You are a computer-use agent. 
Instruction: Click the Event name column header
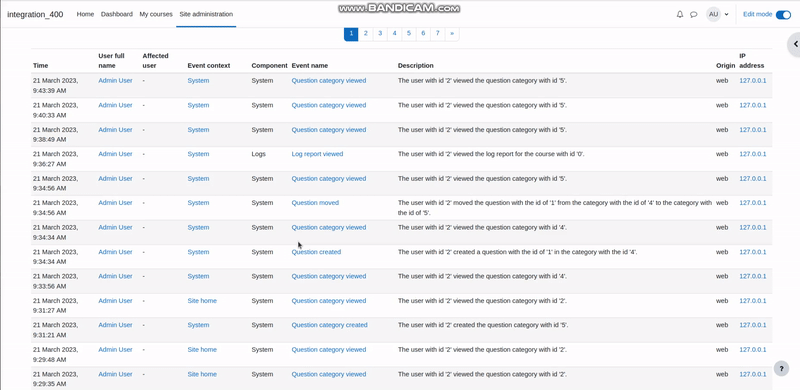[x=310, y=65]
